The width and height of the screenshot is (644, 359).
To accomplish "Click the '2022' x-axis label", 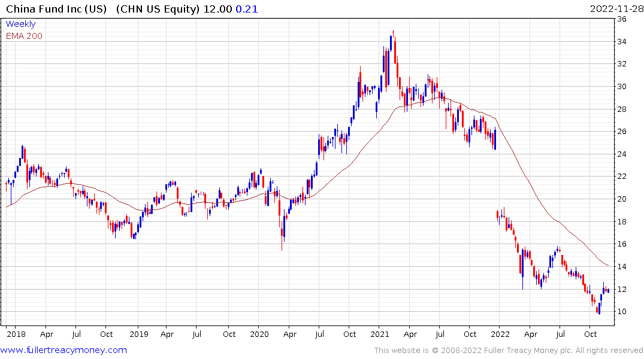I will pos(500,334).
